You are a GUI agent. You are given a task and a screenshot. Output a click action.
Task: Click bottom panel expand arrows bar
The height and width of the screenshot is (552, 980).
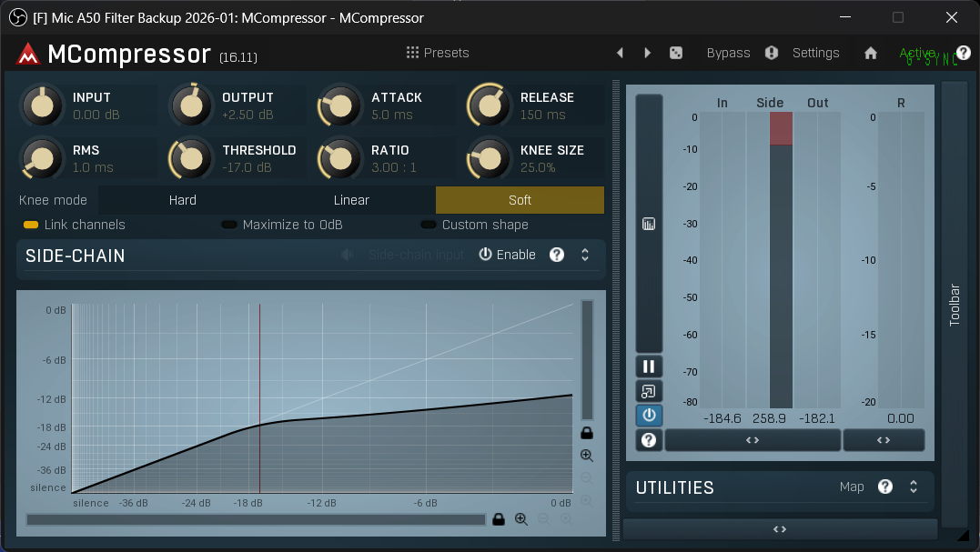click(780, 529)
